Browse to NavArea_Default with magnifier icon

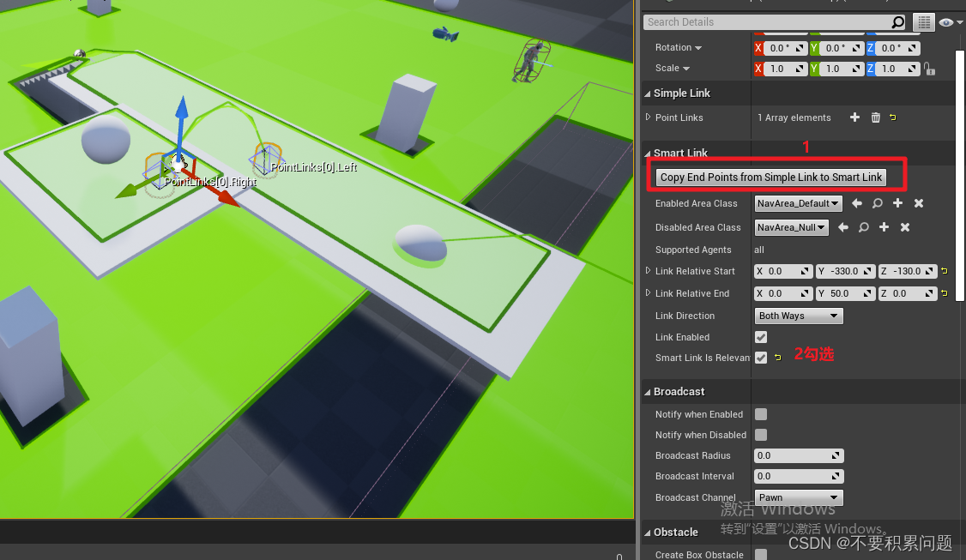point(877,203)
